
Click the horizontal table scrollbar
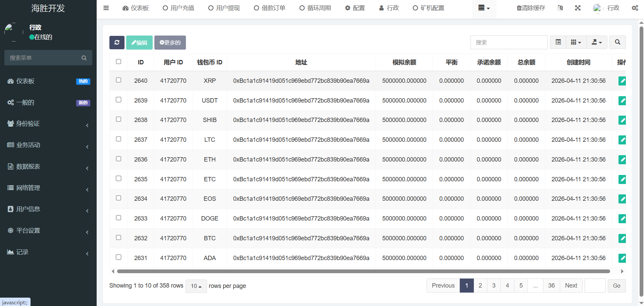click(363, 271)
